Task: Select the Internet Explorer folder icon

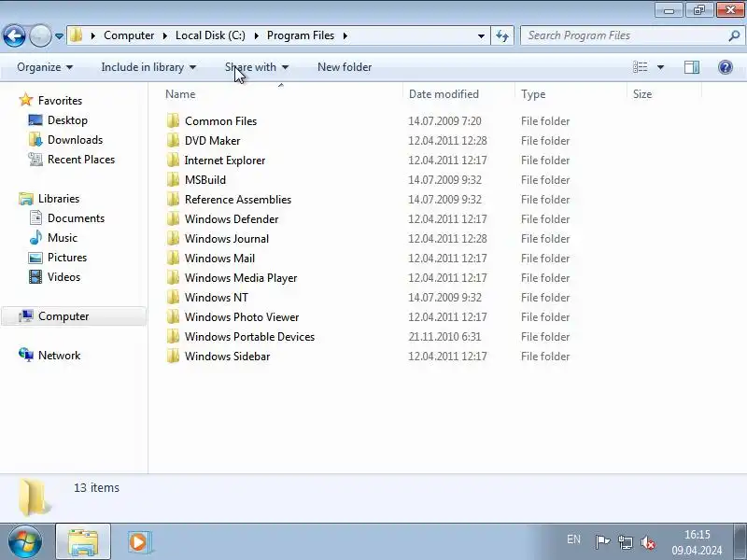Action: 173,160
